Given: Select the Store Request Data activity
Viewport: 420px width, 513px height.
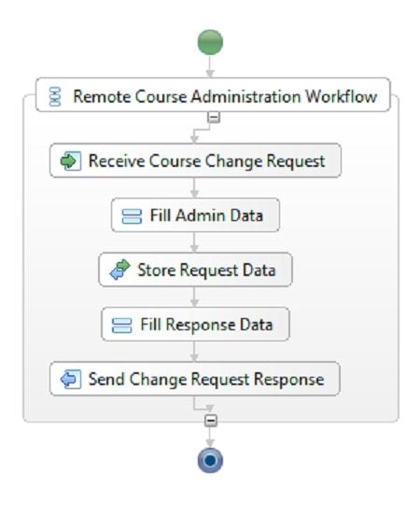Looking at the screenshot, I should click(x=195, y=270).
